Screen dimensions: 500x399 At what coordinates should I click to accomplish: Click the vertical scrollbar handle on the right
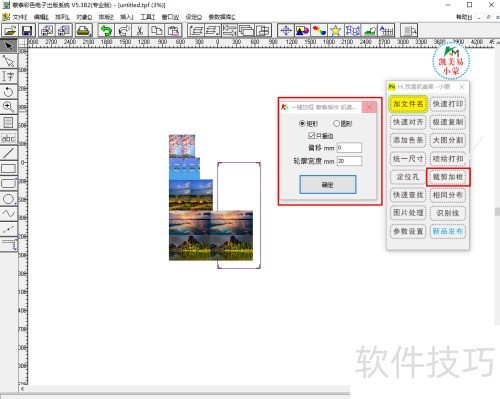[497, 212]
